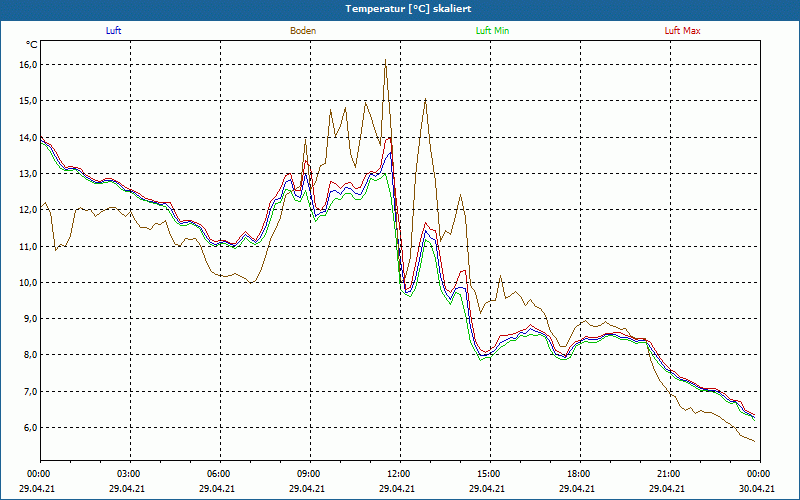The width and height of the screenshot is (800, 500).
Task: Select the green 'Luft Min' legend label
Action: point(492,31)
